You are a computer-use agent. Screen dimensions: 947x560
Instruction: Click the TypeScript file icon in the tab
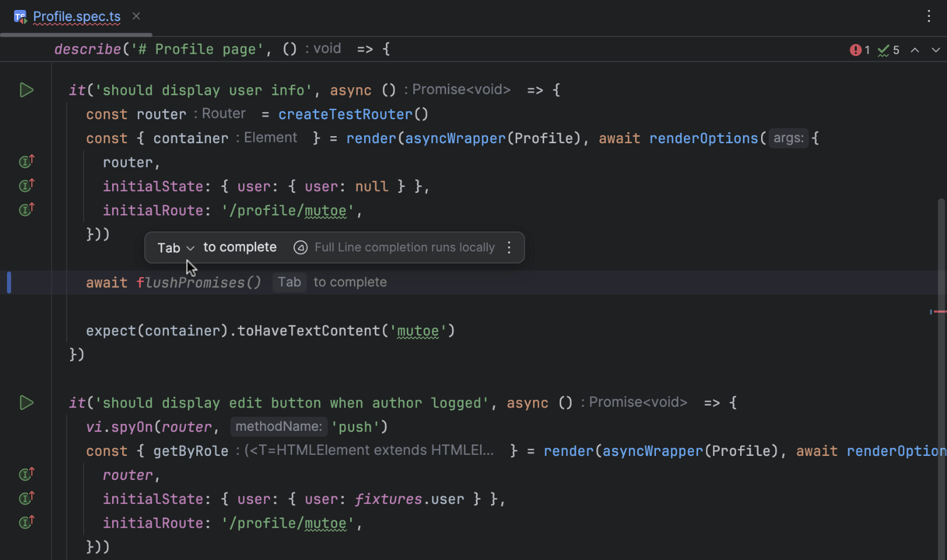click(x=20, y=16)
